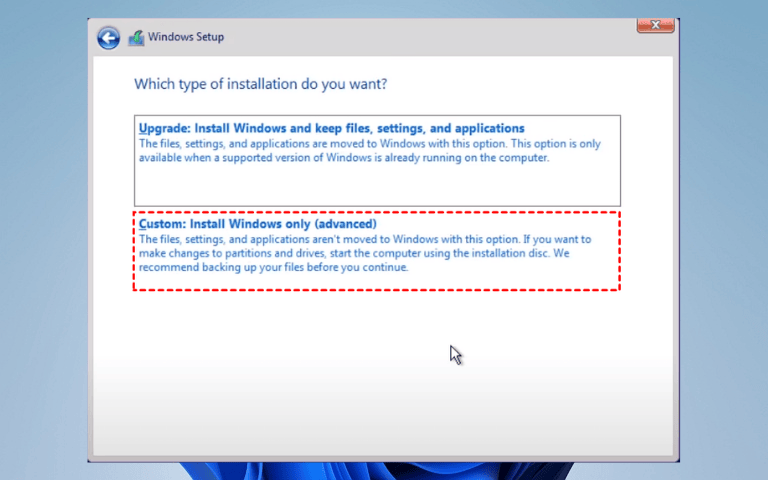Click the underlined 'Upgrade' word
768x480 pixels.
162,129
